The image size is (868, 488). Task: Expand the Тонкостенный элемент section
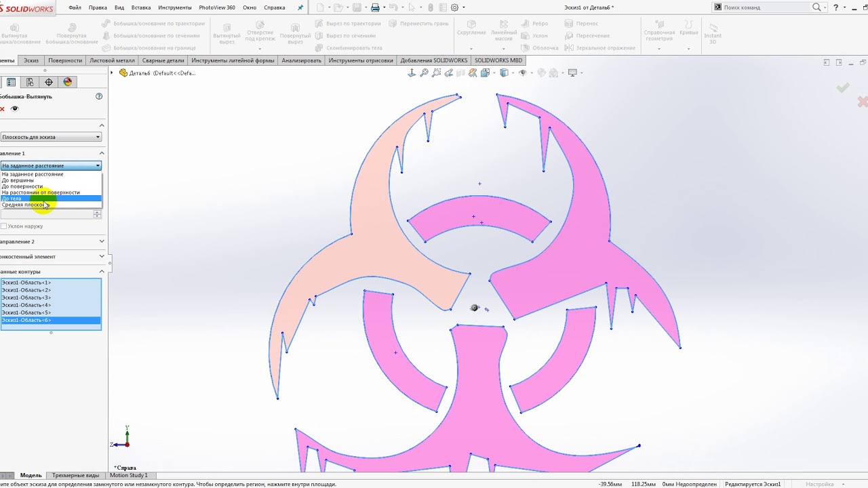[x=102, y=256]
